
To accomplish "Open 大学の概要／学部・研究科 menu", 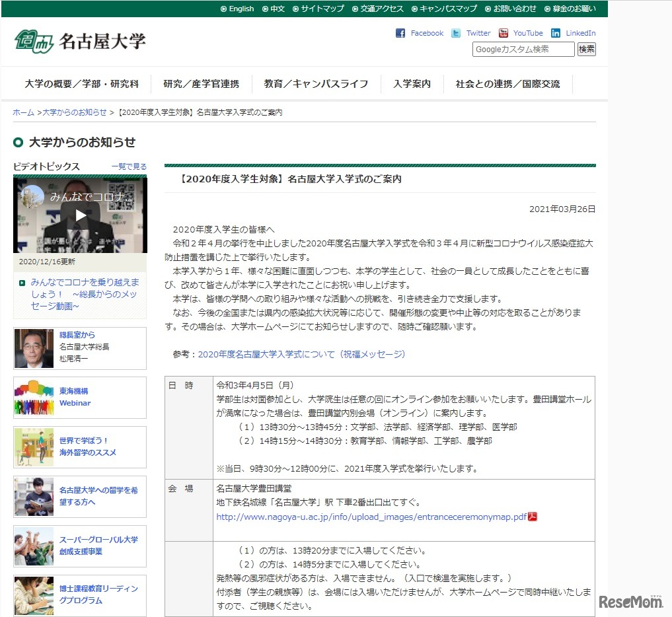I will tap(81, 84).
